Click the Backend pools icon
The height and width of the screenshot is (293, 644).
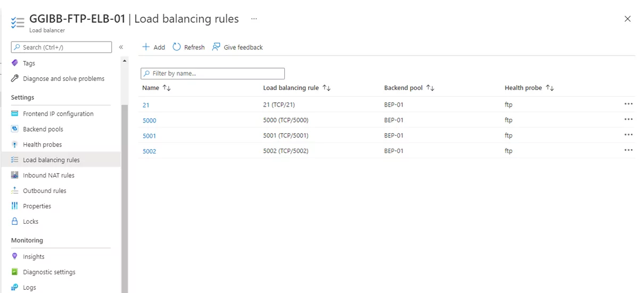click(15, 129)
